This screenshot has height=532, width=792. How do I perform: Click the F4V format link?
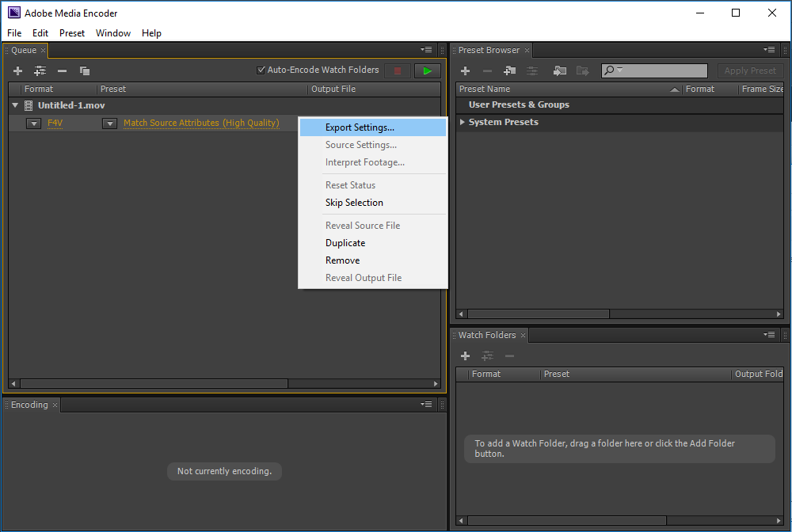click(55, 123)
